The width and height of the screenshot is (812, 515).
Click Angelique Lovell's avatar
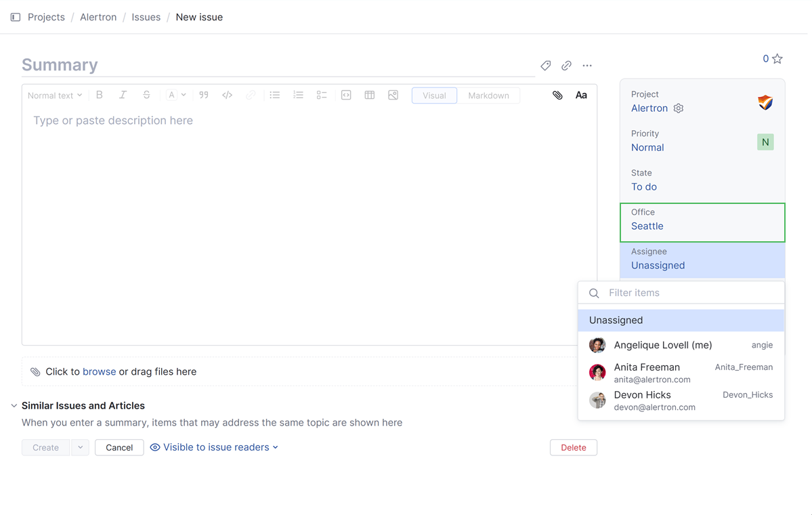(597, 345)
